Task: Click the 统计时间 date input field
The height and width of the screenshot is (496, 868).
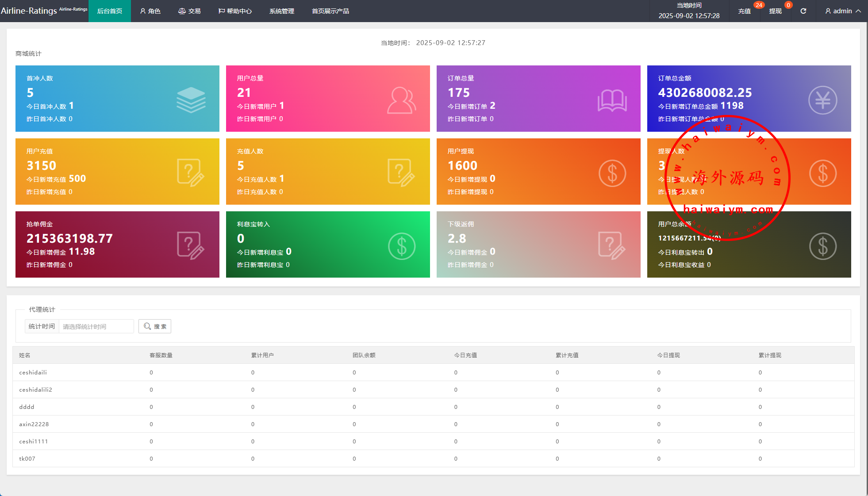Action: pyautogui.click(x=96, y=326)
